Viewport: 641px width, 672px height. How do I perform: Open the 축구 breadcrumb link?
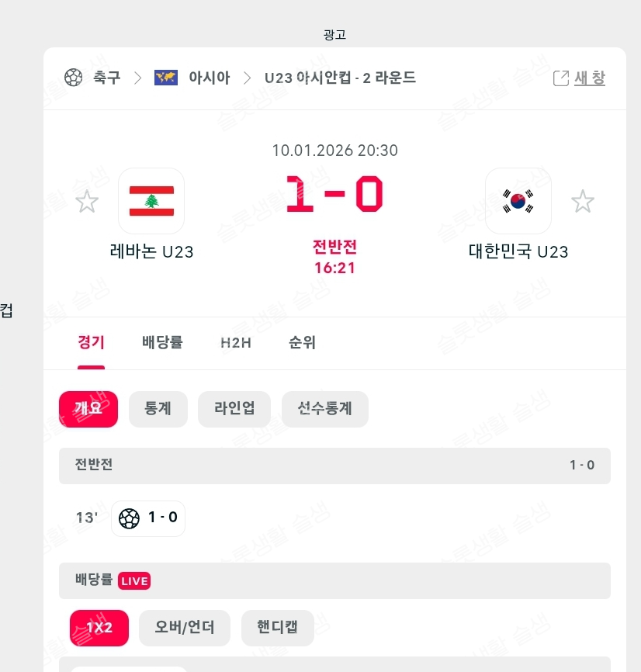pos(106,78)
